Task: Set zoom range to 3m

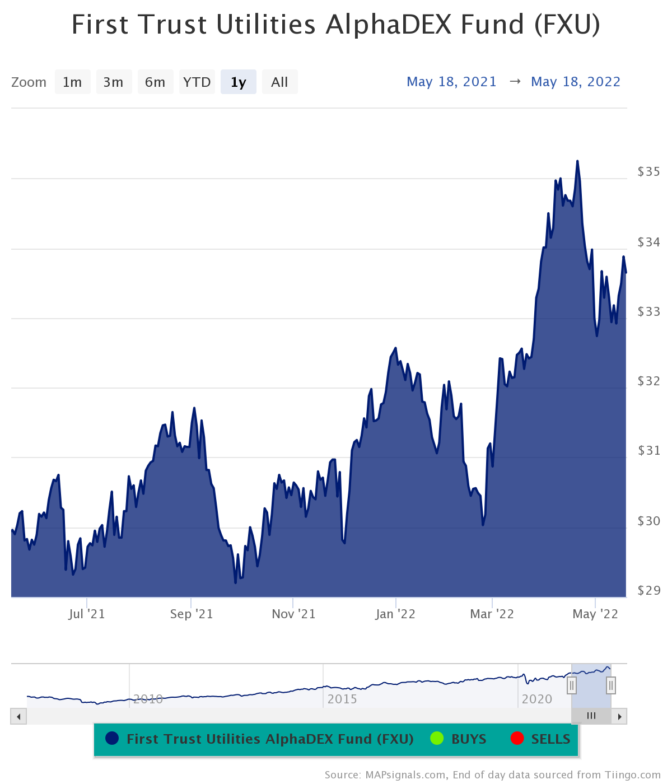Action: point(114,82)
